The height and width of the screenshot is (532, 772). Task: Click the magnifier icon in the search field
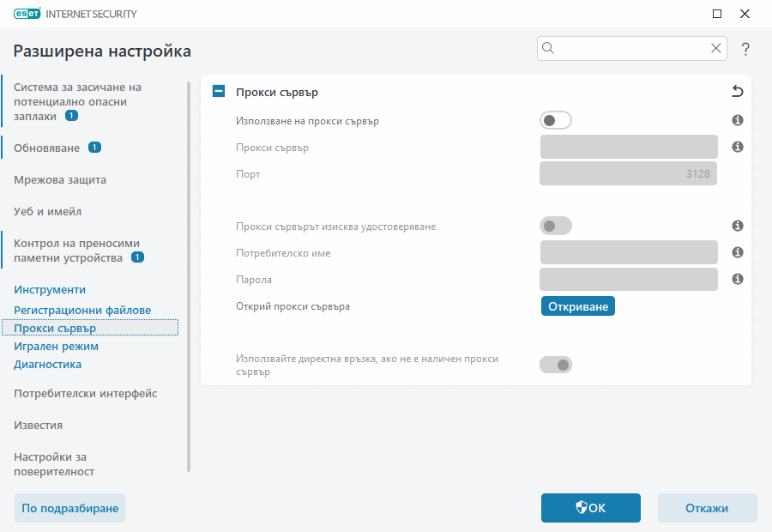coord(548,48)
